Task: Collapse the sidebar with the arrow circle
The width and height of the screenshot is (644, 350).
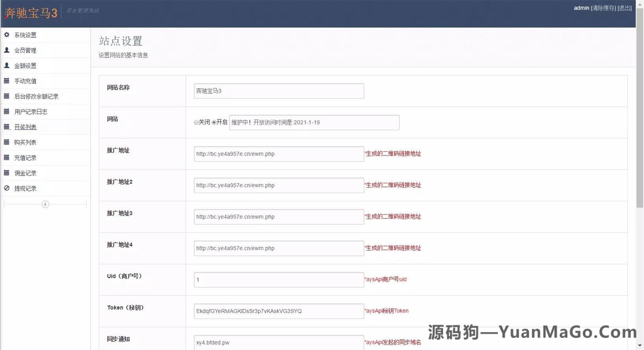Action: click(x=45, y=204)
